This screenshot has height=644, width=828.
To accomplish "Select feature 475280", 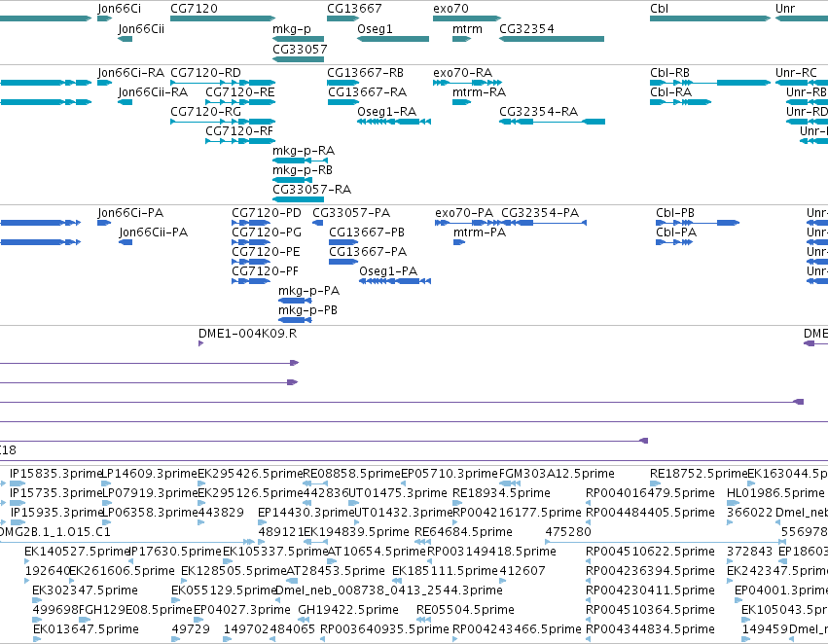I will click(666, 542).
